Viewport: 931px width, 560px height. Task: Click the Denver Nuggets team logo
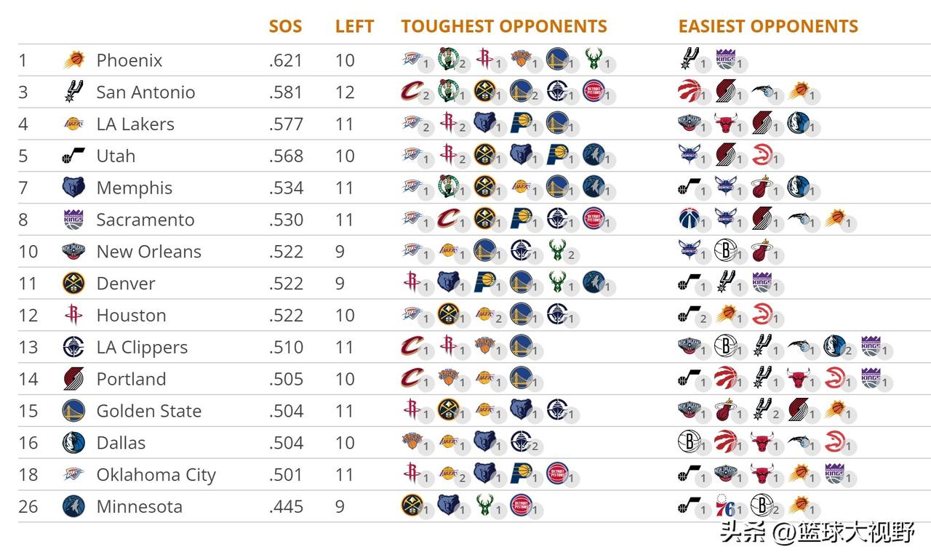tap(73, 283)
